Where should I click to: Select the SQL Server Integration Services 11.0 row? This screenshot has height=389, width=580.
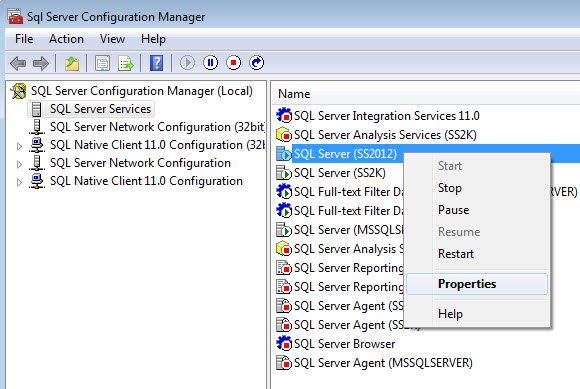tap(387, 116)
